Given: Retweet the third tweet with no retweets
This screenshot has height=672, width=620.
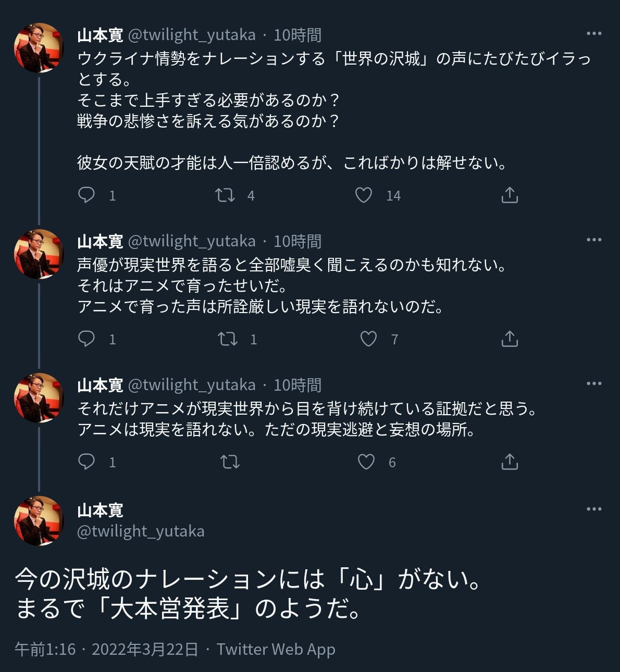Looking at the screenshot, I should [230, 462].
